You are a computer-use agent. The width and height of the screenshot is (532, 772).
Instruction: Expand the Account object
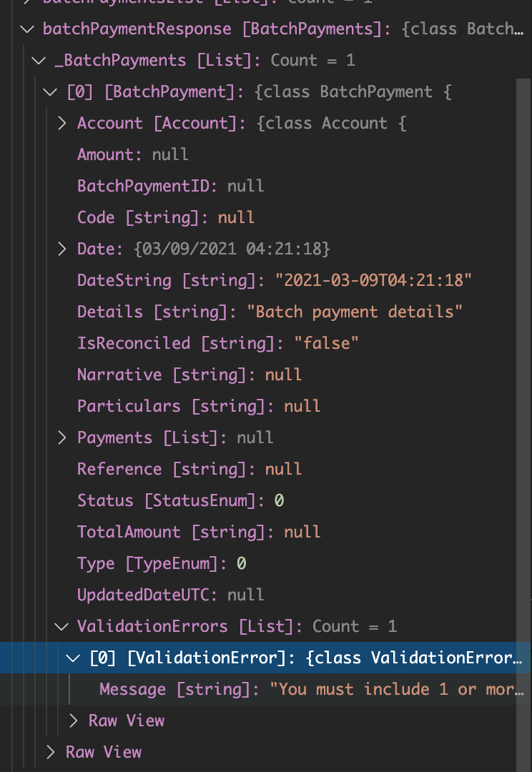61,123
